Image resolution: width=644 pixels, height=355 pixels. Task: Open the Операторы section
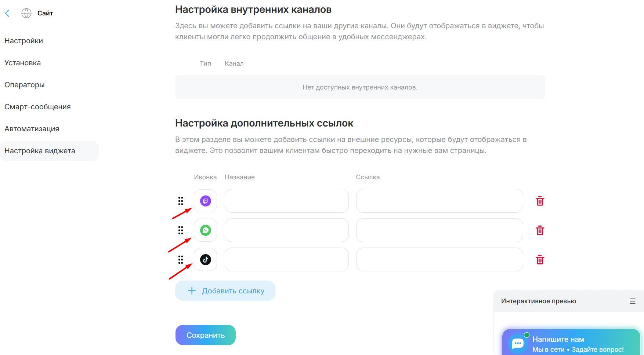(25, 85)
